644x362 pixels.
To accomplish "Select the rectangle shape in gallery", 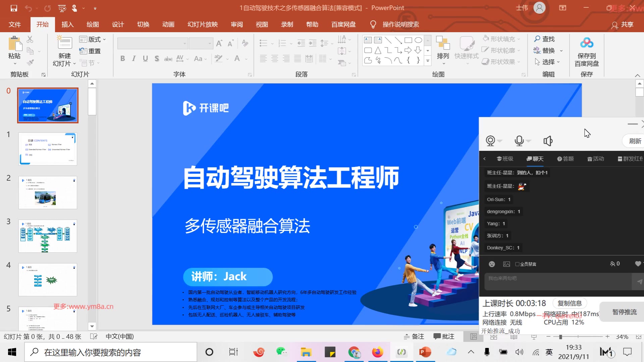I will [x=408, y=40].
